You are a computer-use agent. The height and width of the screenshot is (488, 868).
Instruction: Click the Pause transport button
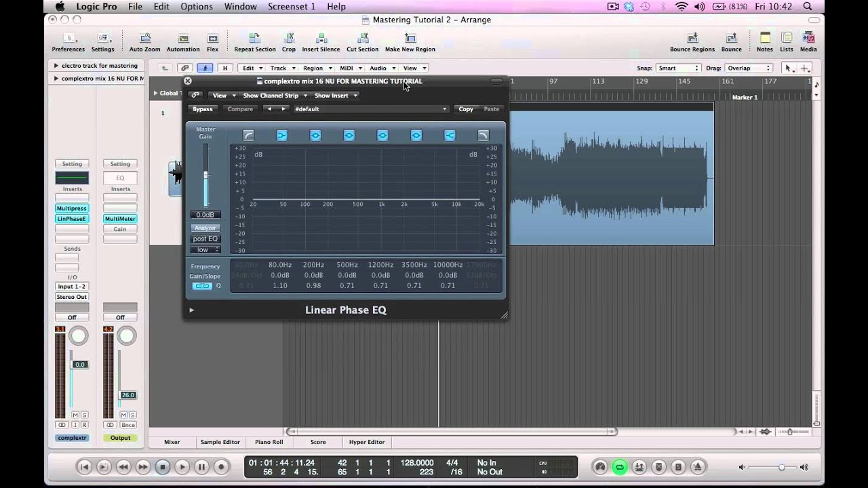pos(201,467)
